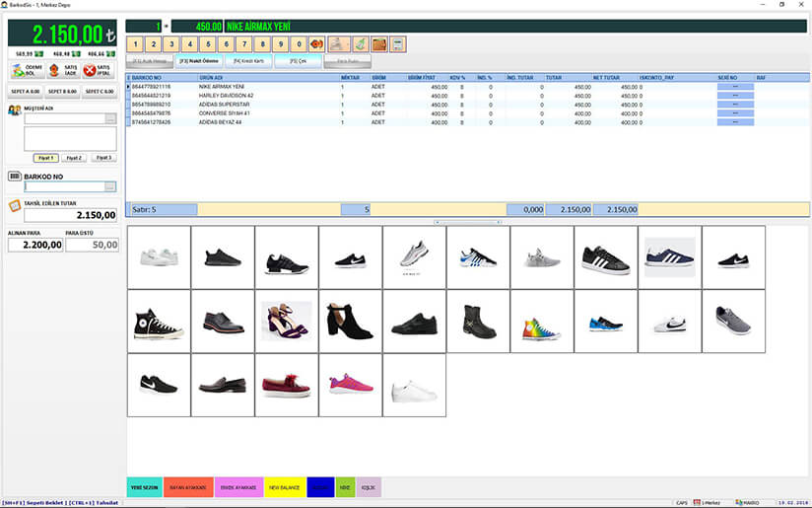Select the Fiyat 1 price option
This screenshot has width=812, height=508.
44,158
